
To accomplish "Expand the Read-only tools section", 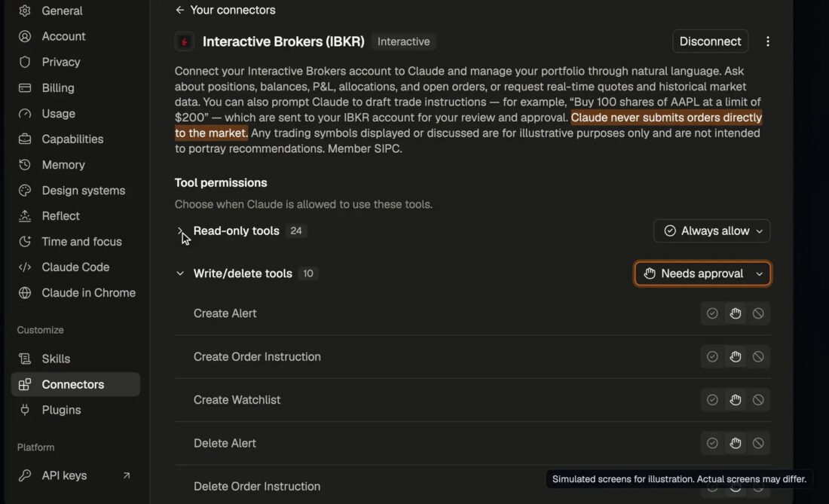I will (180, 231).
